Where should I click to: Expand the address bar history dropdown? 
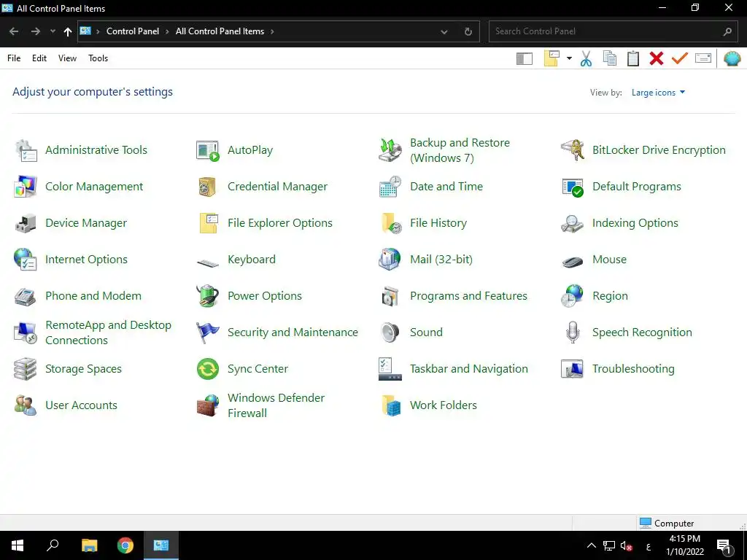click(444, 31)
